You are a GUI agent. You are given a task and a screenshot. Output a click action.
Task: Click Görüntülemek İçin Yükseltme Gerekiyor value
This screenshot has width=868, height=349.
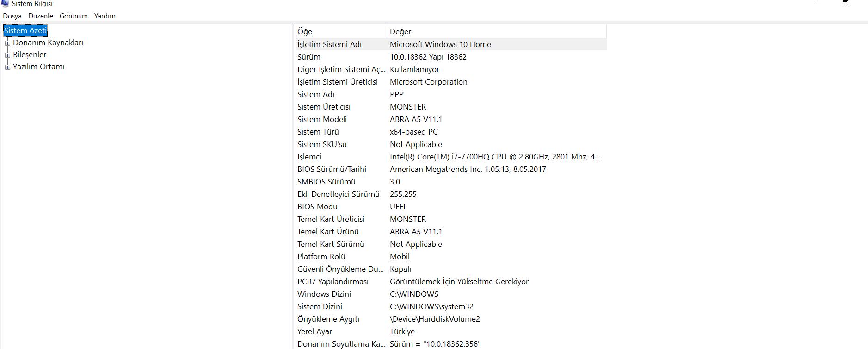point(459,282)
